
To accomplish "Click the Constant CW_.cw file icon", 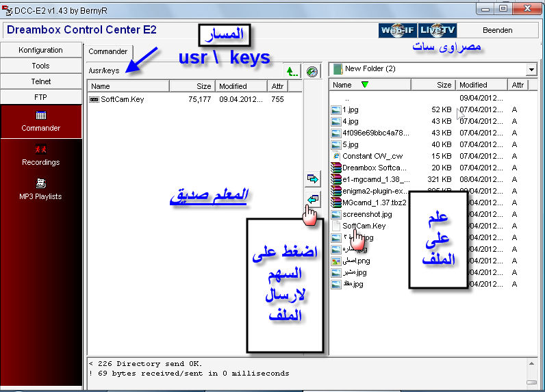I will (x=335, y=156).
